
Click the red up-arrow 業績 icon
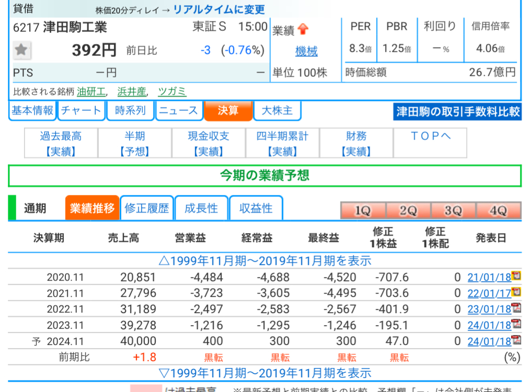303,29
